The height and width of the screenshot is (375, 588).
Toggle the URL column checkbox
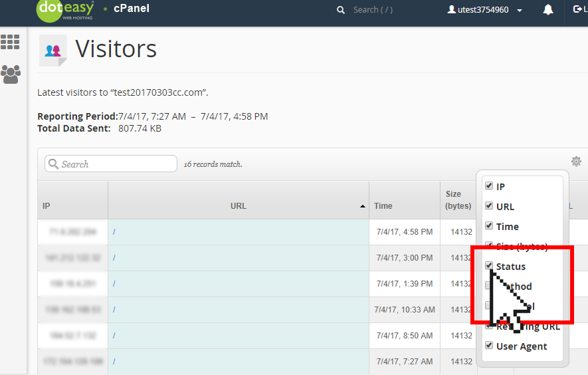point(488,205)
